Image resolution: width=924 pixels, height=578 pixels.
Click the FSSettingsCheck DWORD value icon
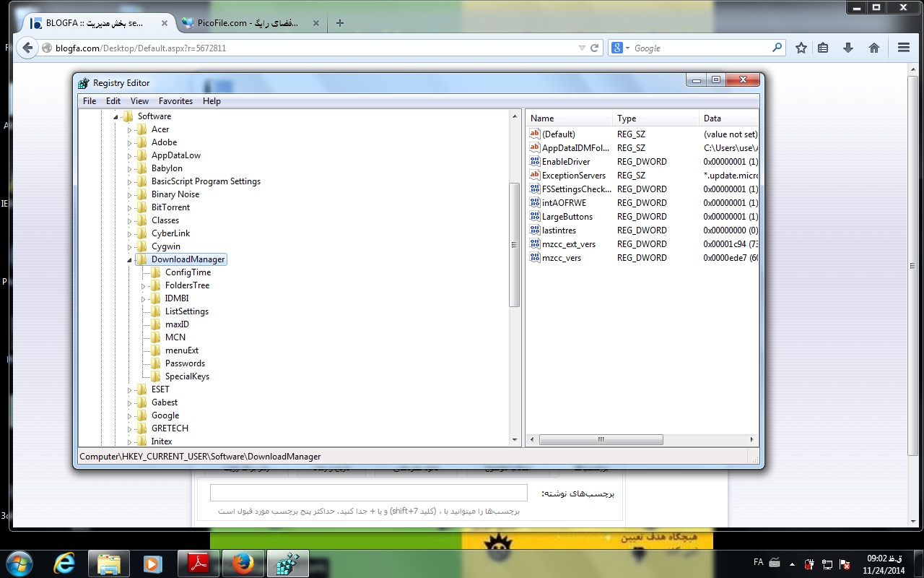tap(535, 189)
